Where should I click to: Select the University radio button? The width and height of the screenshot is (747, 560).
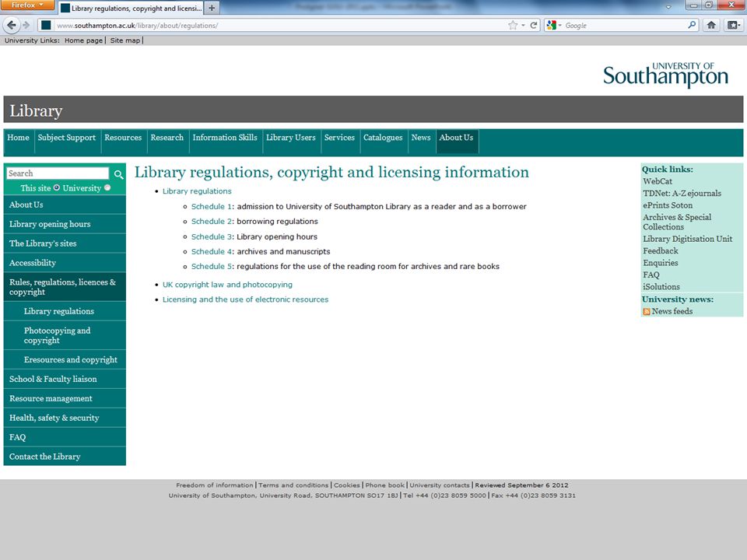(107, 187)
